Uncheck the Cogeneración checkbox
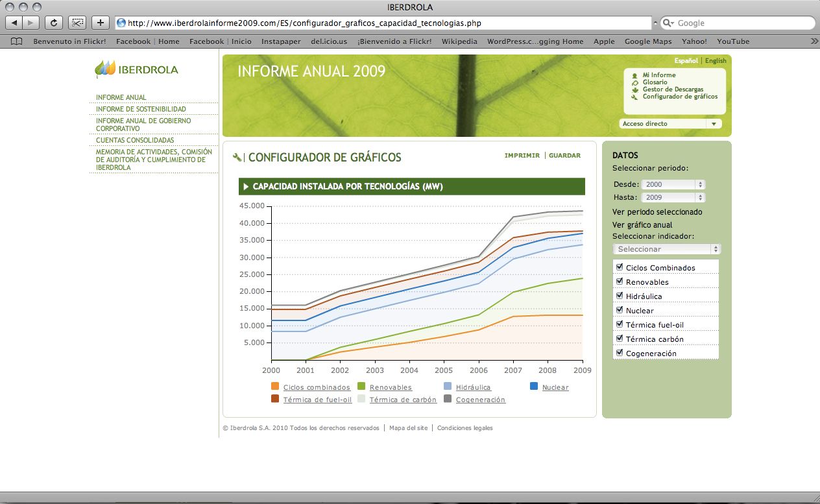Image resolution: width=820 pixels, height=504 pixels. 620,353
